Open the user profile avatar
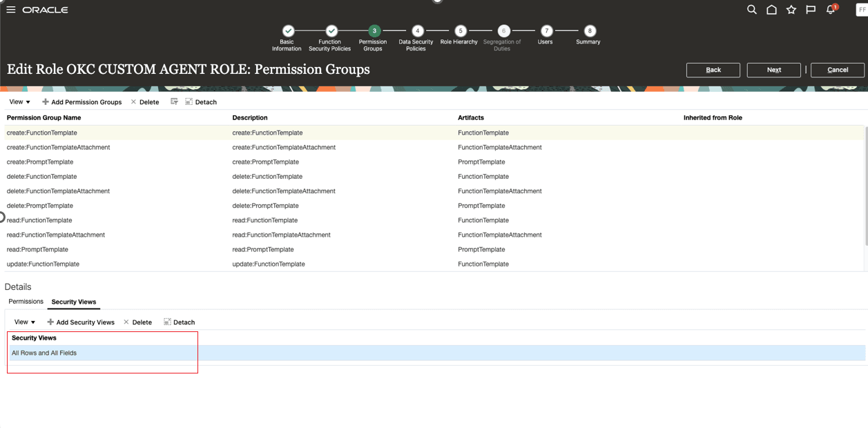The image size is (868, 428). tap(862, 10)
